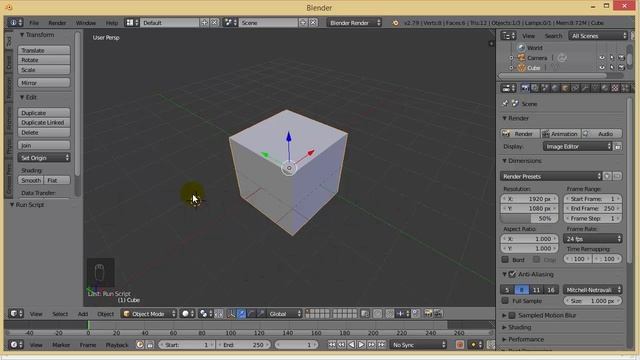The height and width of the screenshot is (360, 640).
Task: Open the Render properties tab icon
Action: point(525,88)
